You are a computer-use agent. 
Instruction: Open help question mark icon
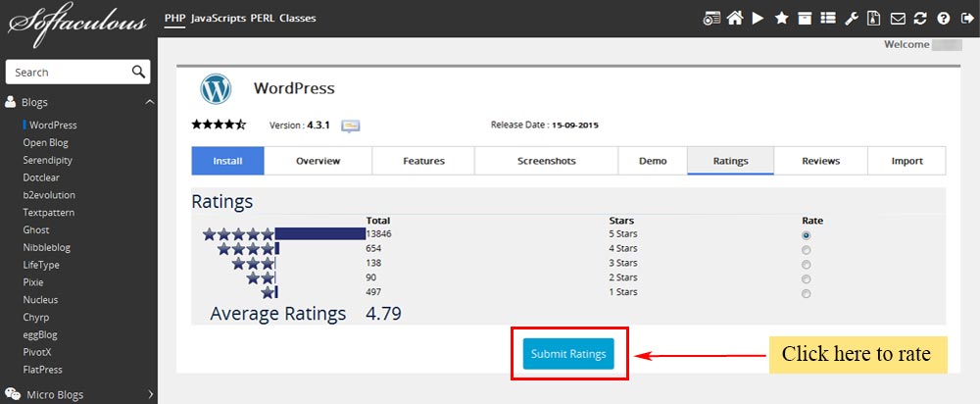(943, 18)
